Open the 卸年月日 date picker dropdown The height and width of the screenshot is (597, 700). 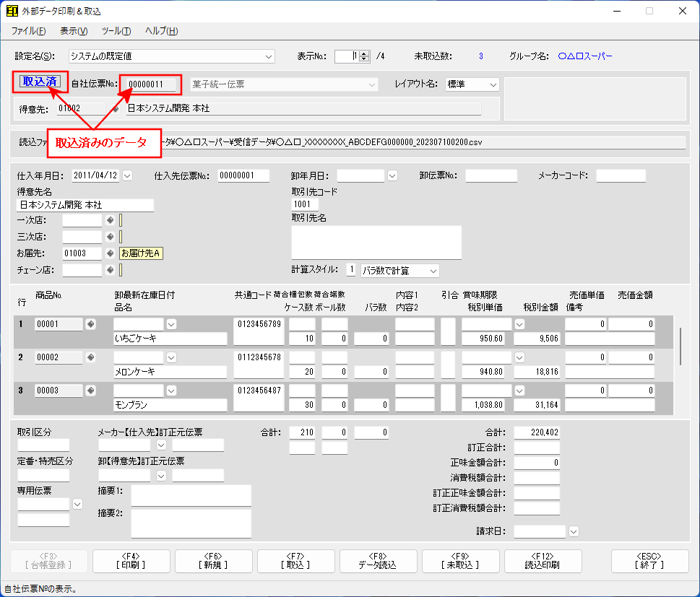point(392,175)
